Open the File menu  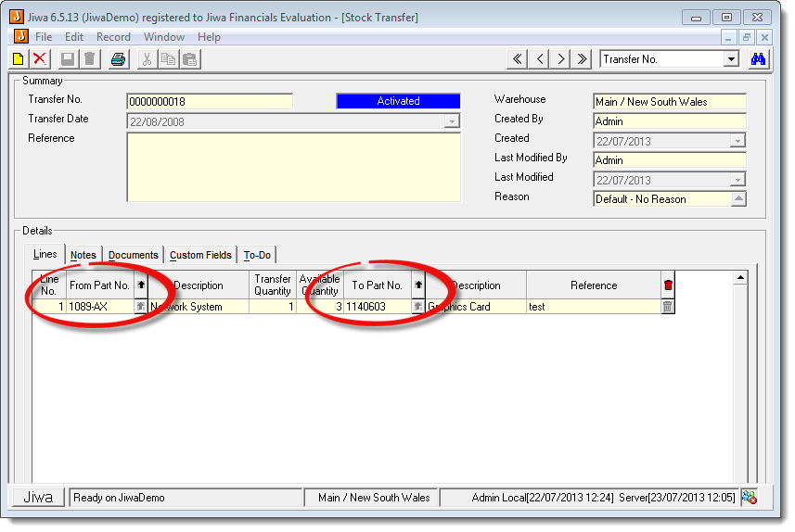44,37
